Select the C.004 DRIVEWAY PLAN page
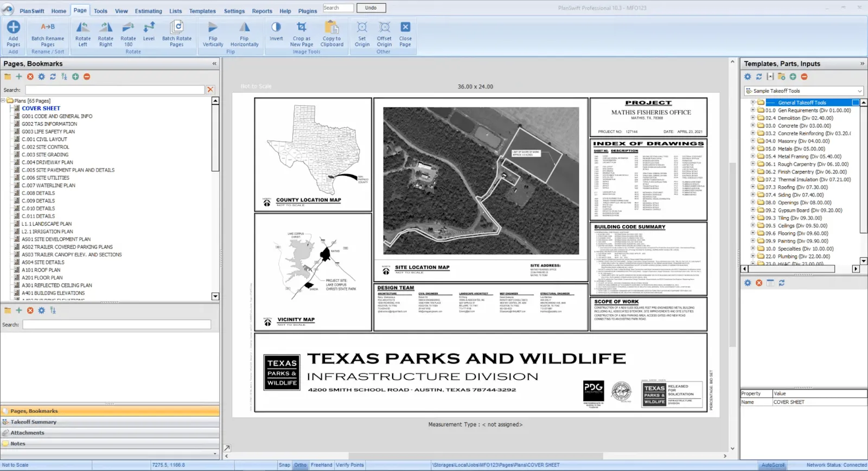The height and width of the screenshot is (471, 868). [x=47, y=162]
